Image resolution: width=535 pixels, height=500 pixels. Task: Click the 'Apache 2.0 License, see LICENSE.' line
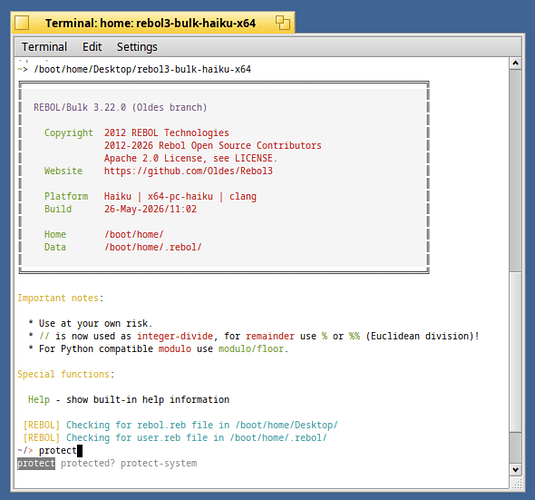tap(191, 158)
